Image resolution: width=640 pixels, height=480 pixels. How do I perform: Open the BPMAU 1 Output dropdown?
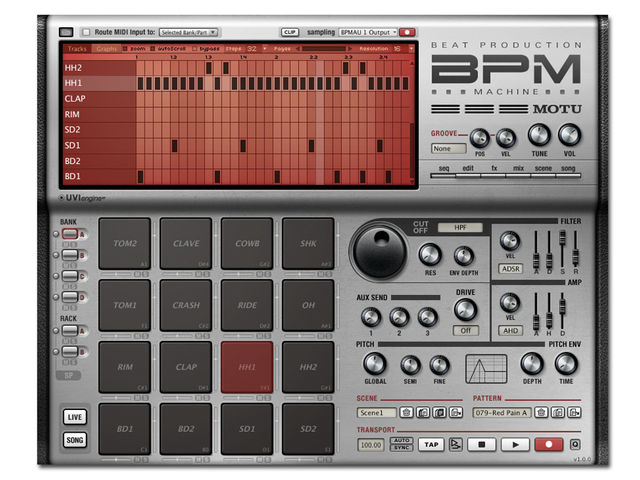pos(368,32)
